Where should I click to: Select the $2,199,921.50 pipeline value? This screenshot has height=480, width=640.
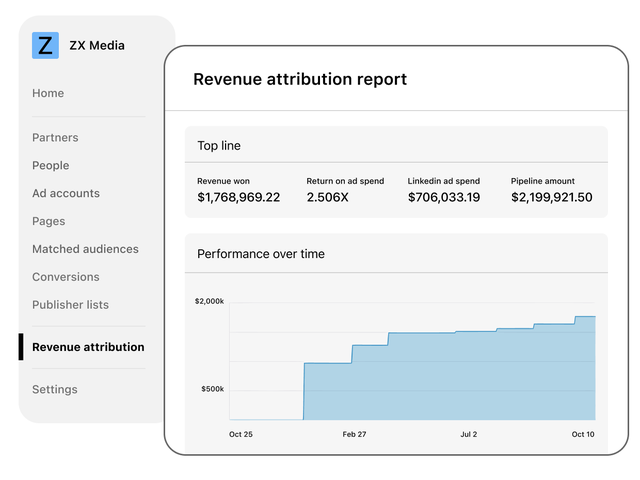[x=551, y=198]
